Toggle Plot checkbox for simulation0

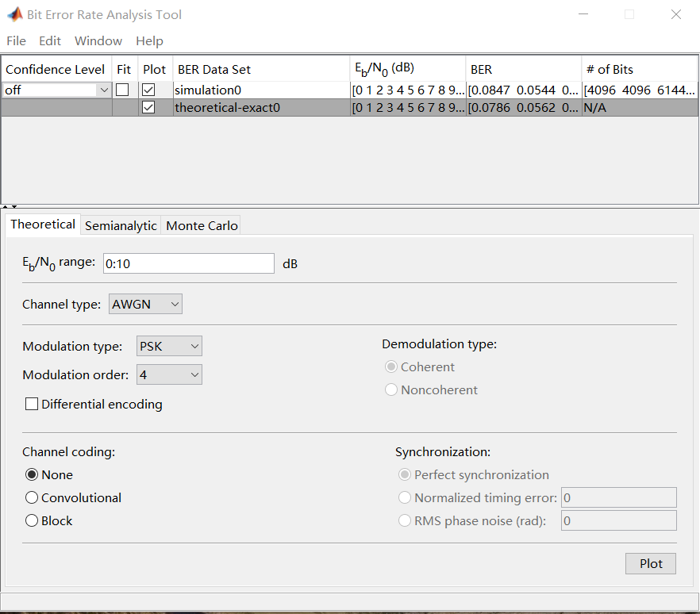coord(148,90)
